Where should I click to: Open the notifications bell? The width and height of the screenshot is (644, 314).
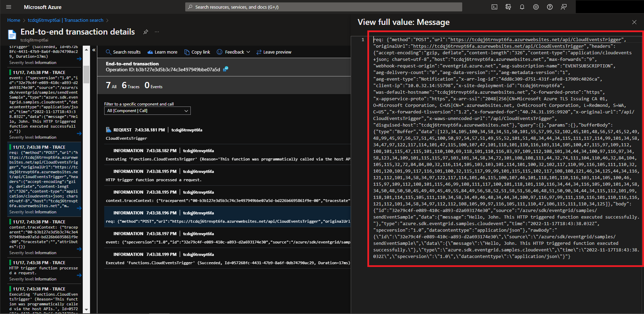click(x=522, y=7)
